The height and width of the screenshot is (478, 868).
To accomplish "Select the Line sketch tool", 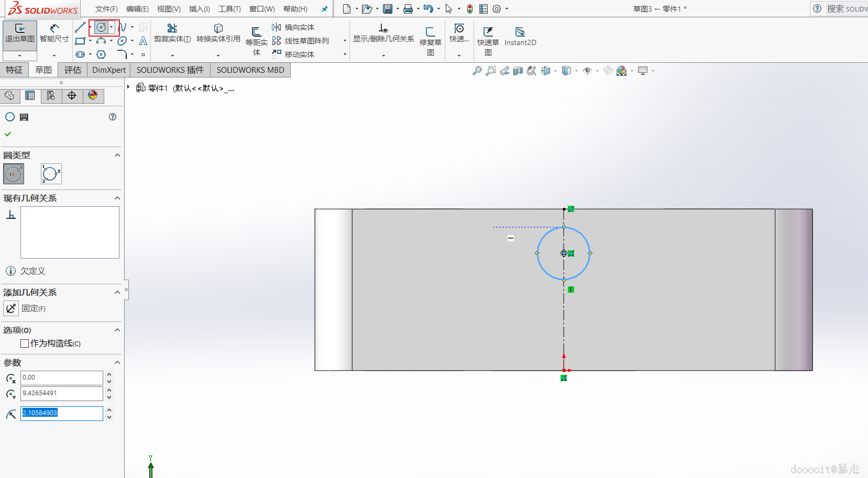I will click(x=80, y=27).
